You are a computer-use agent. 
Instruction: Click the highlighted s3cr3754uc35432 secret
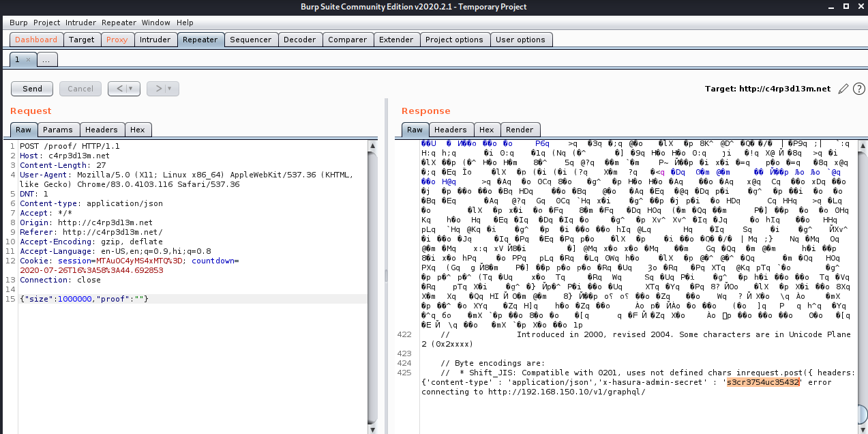tap(763, 382)
